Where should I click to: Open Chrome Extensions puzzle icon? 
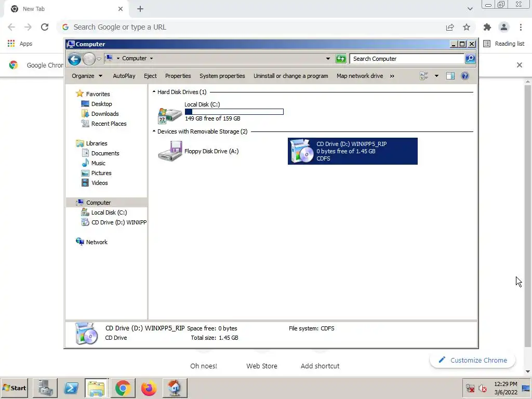487,27
